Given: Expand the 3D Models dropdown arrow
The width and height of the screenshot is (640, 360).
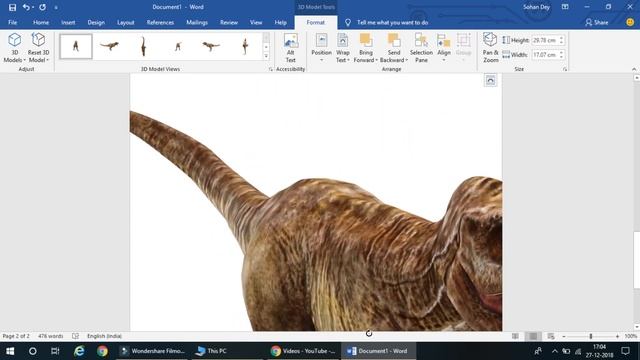Looking at the screenshot, I should pyautogui.click(x=24, y=60).
